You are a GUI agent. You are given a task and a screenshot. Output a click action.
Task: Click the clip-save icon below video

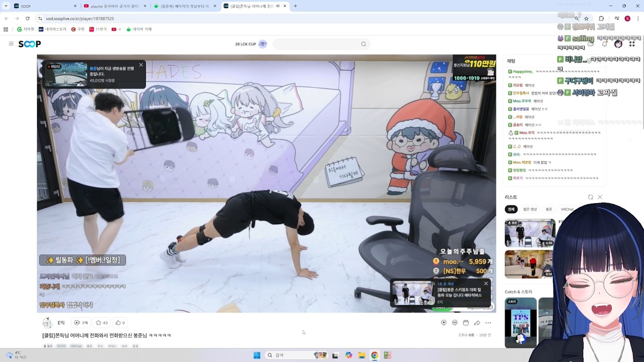pos(466,323)
